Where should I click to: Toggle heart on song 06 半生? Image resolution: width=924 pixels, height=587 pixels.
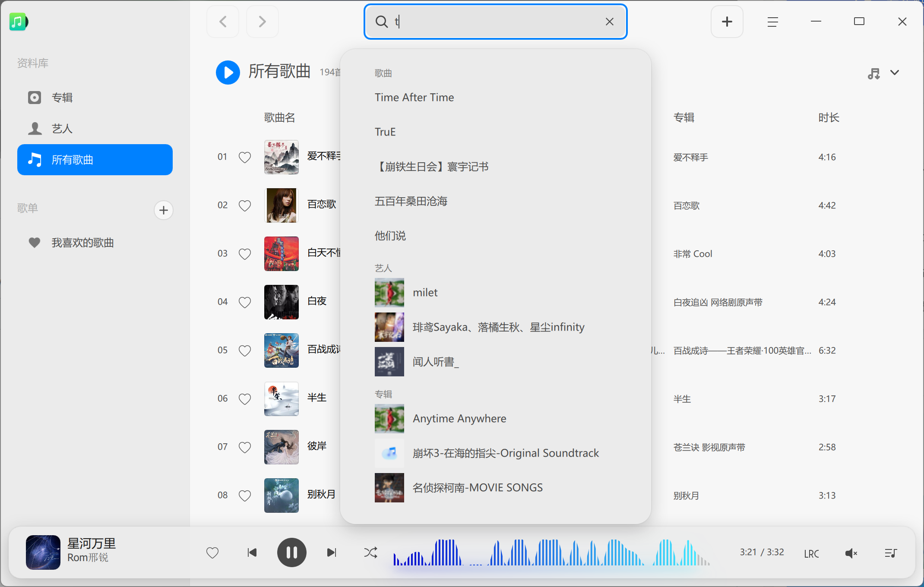tap(245, 399)
